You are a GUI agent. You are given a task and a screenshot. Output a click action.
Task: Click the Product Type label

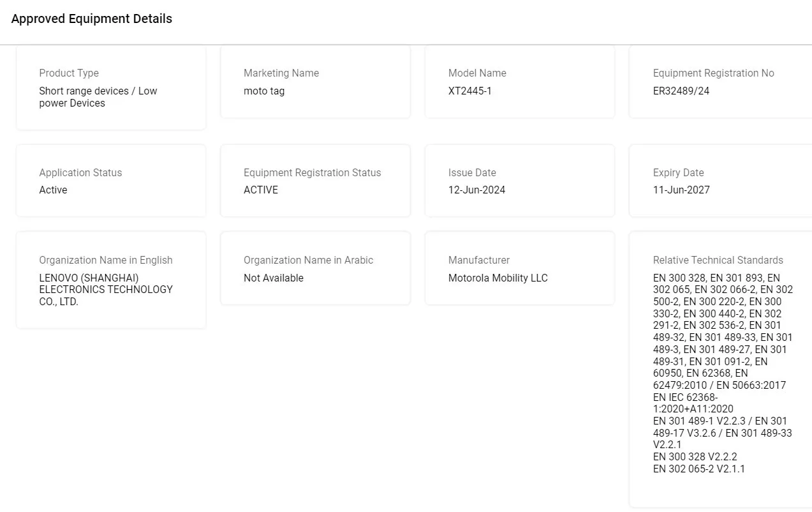point(69,73)
